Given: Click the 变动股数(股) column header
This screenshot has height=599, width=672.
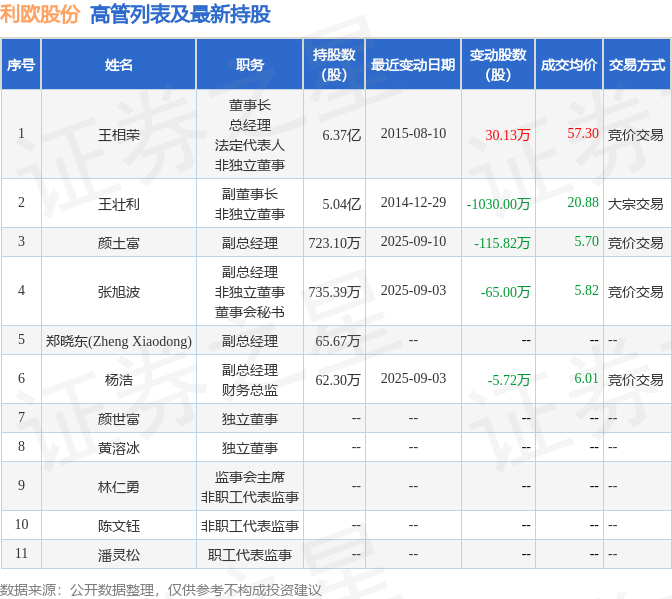Looking at the screenshot, I should [498, 65].
